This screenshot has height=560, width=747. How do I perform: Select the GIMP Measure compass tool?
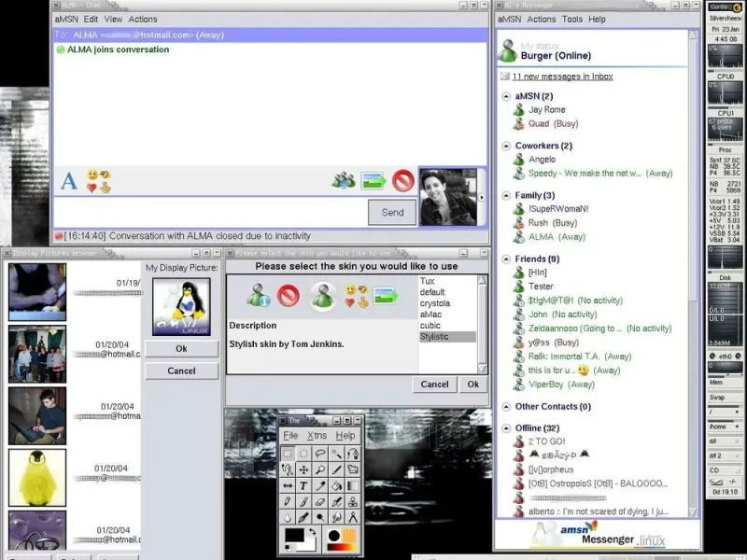[x=353, y=517]
